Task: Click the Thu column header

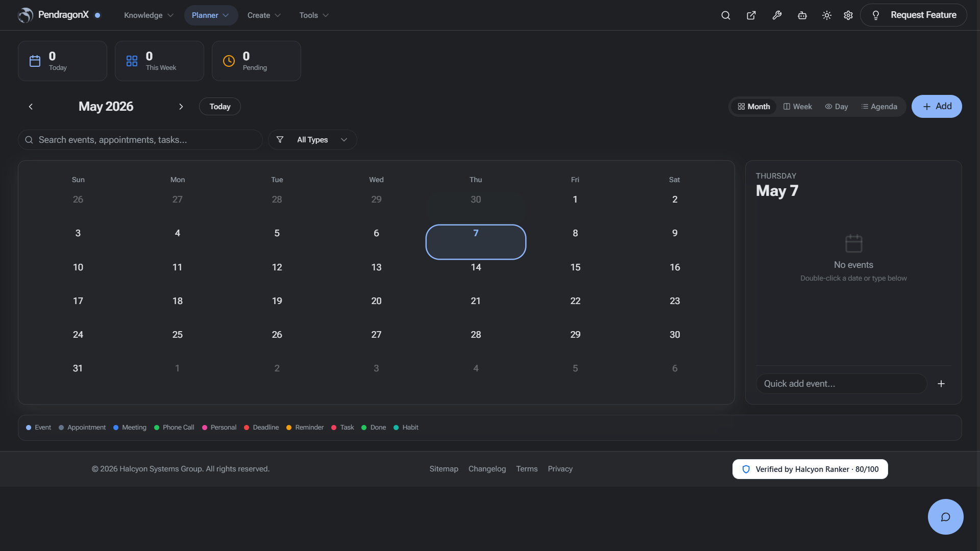Action: (476, 180)
